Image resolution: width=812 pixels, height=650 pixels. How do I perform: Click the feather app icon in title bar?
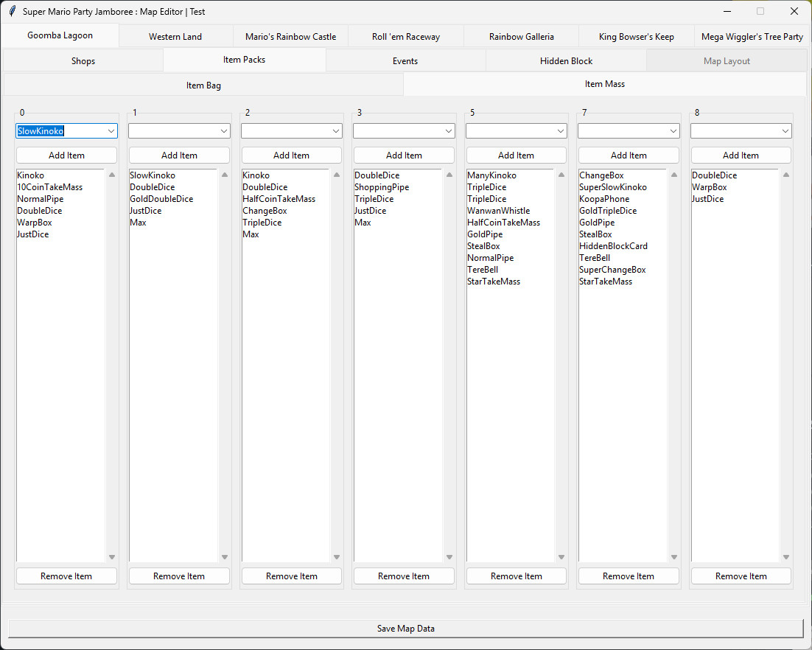12,11
